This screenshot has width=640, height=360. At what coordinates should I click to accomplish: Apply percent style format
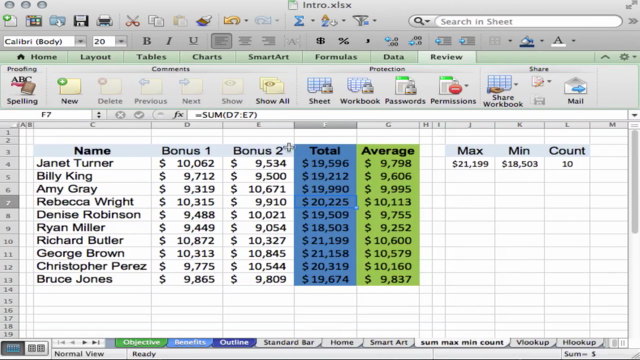click(344, 41)
